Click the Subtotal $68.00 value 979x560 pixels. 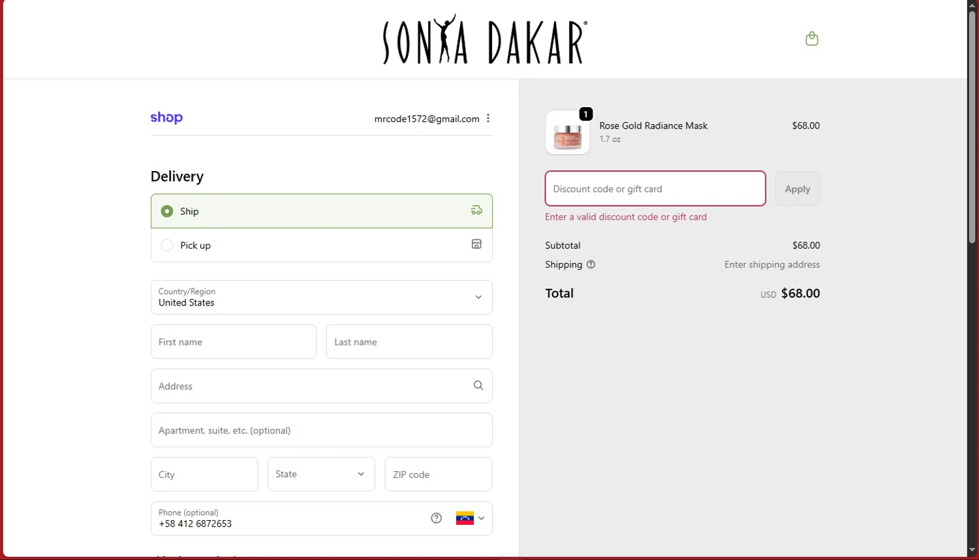[x=806, y=245]
